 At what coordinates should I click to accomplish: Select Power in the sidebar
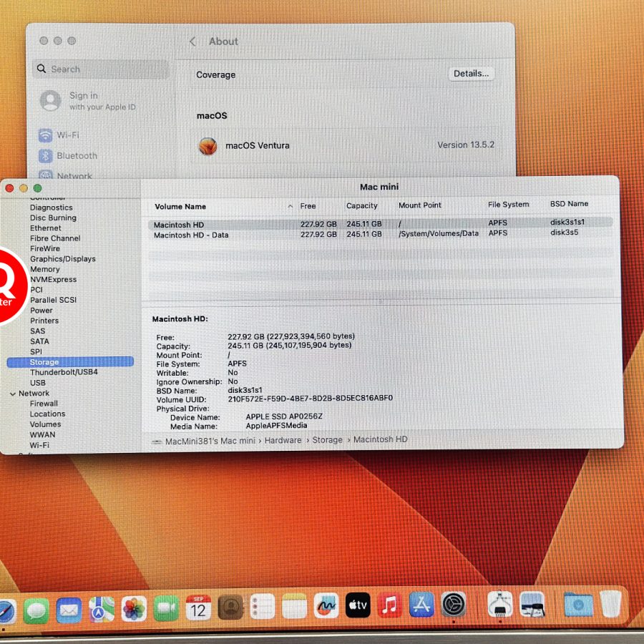point(42,311)
